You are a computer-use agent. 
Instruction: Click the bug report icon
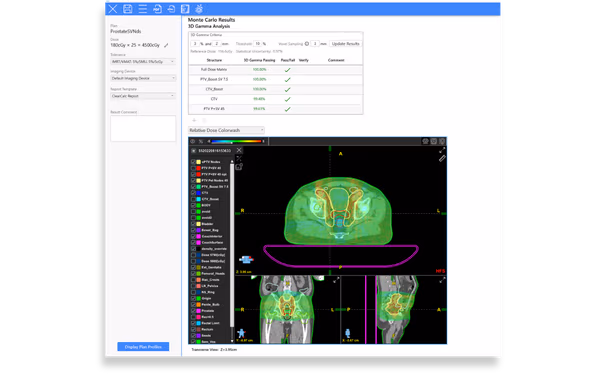(199, 9)
